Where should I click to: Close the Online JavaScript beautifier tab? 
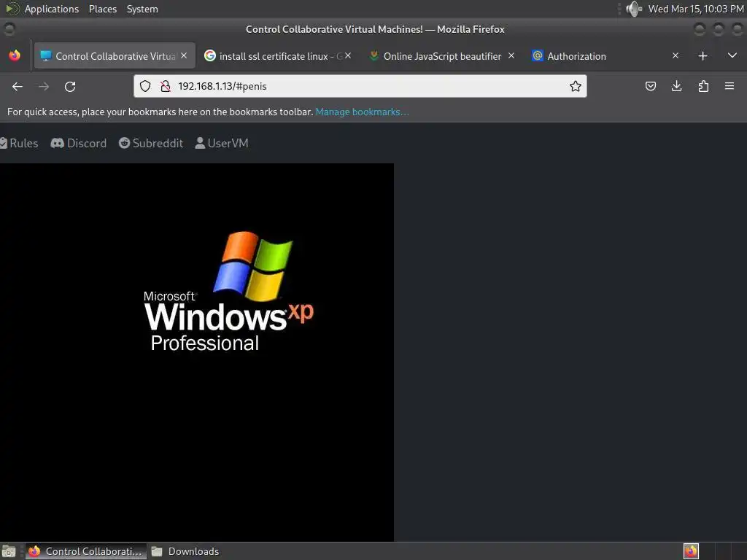pos(511,55)
